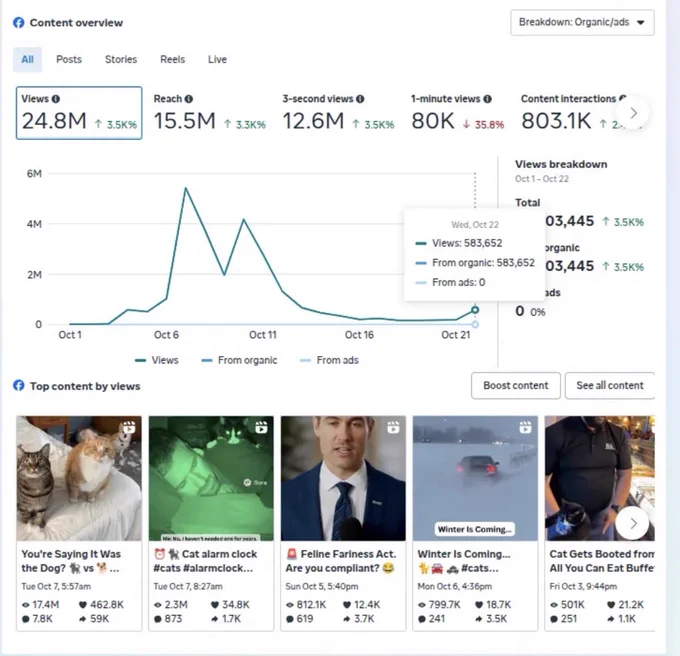This screenshot has width=680, height=656.
Task: Click the Oct 22 From ads data point
Action: pyautogui.click(x=475, y=324)
